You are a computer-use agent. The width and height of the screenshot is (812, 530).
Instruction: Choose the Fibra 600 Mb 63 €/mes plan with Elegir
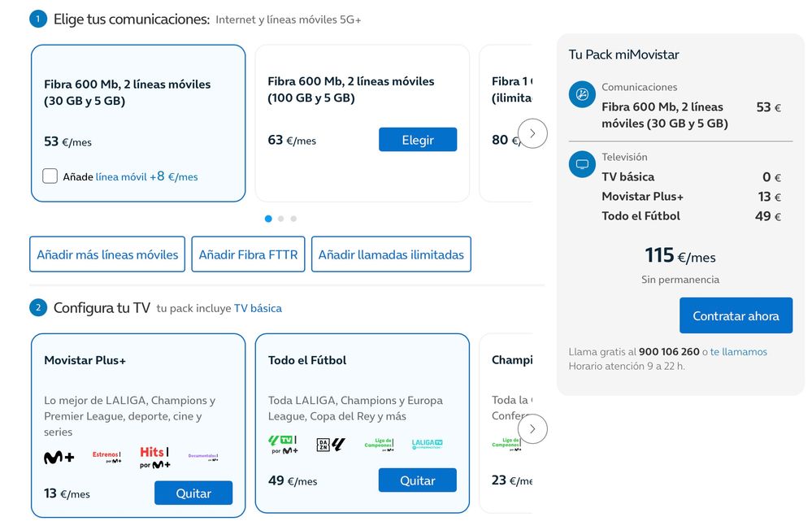tap(418, 139)
